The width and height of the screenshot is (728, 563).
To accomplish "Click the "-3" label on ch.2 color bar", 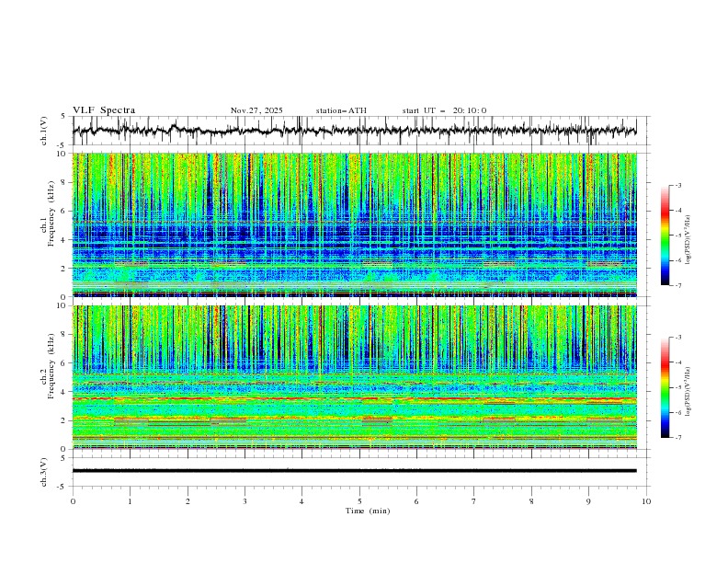I will [677, 338].
